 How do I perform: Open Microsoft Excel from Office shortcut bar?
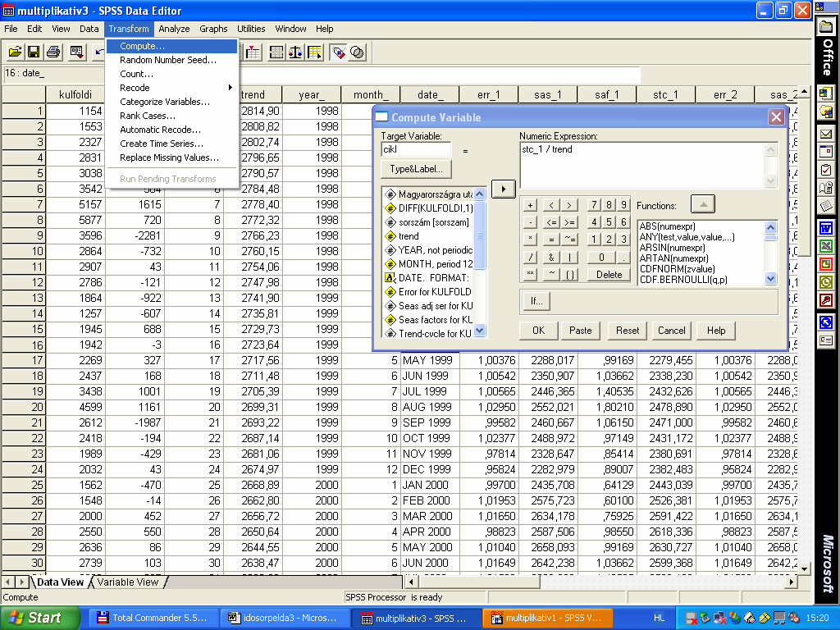(826, 247)
